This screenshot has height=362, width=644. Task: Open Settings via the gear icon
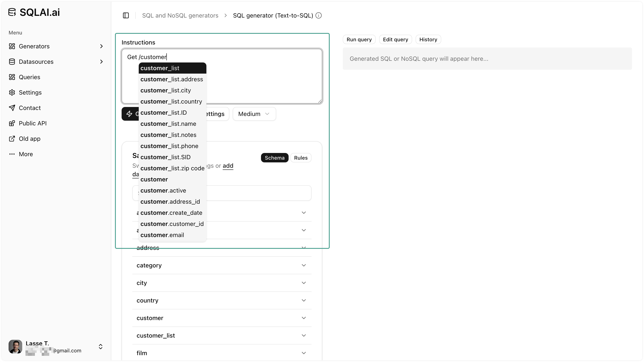[x=12, y=92]
